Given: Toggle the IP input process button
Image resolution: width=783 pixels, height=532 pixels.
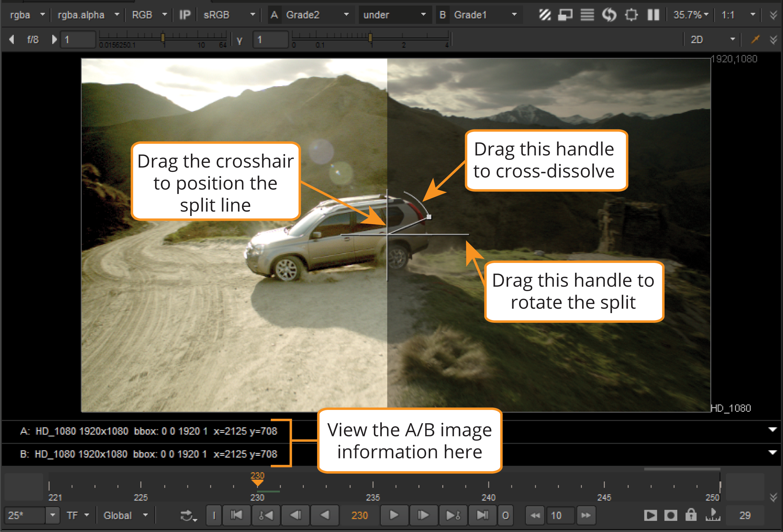Looking at the screenshot, I should click(185, 15).
